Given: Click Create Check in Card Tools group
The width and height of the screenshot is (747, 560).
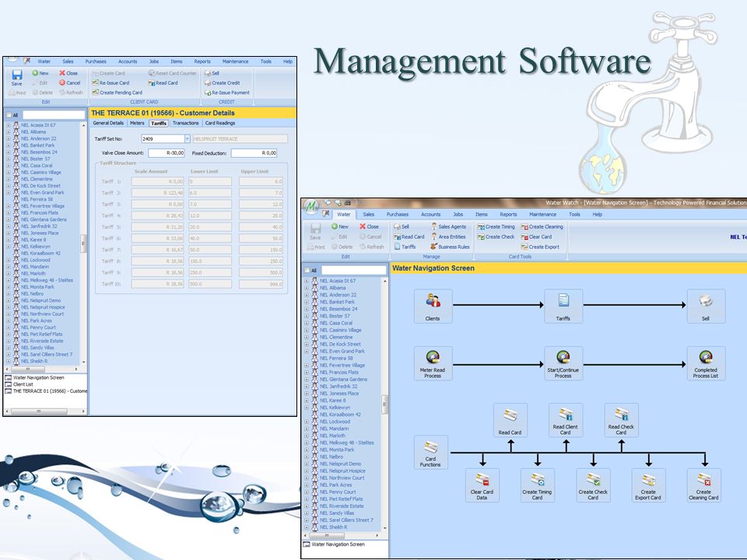Looking at the screenshot, I should pos(496,236).
